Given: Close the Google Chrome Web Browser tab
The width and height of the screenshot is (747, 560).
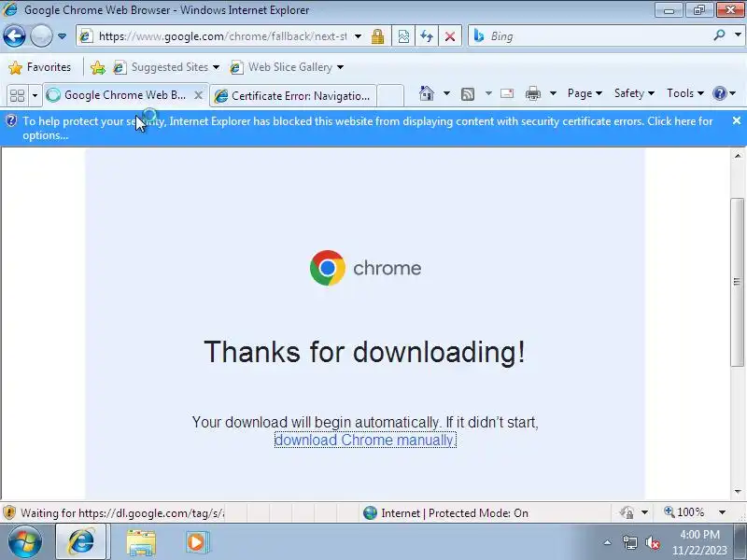Looking at the screenshot, I should click(198, 95).
